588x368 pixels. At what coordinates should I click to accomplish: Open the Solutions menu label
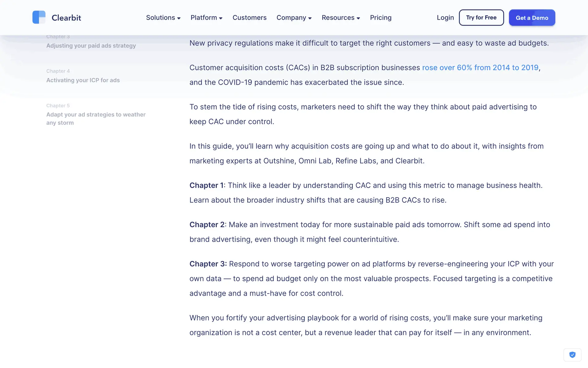(160, 17)
